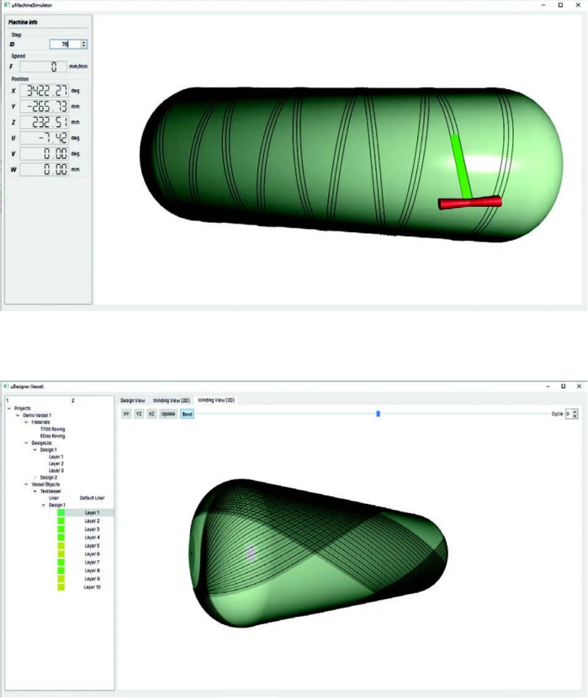This screenshot has height=700, width=588.
Task: Click the red machine axis arrow
Action: coord(469,202)
